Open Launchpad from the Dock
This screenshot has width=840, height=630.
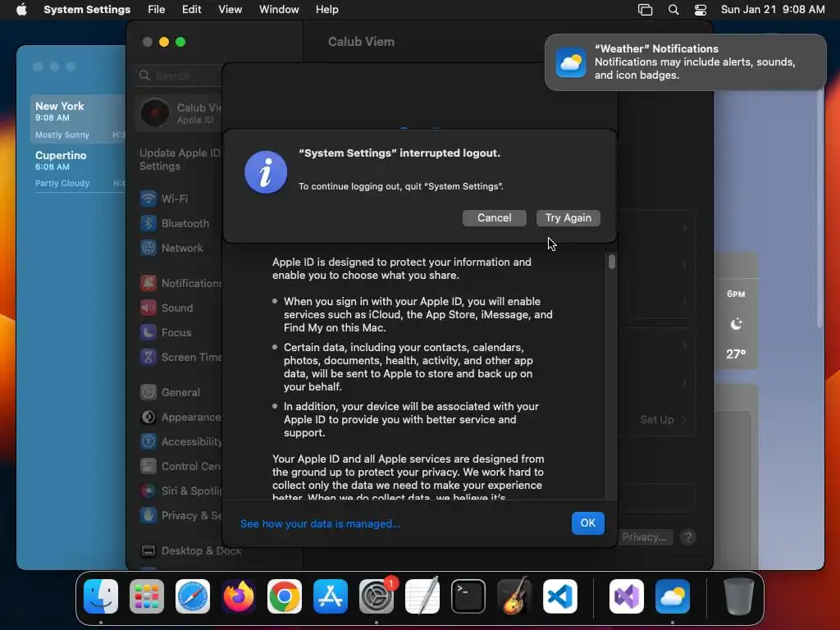click(x=147, y=596)
